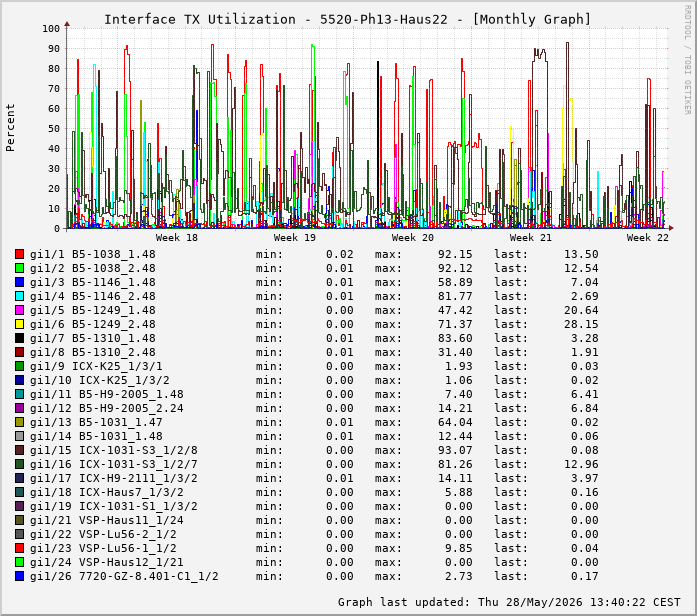697x616 pixels.
Task: Click the swatch for gi1/21 VSP-Haus11_1/24
Action: (19, 520)
